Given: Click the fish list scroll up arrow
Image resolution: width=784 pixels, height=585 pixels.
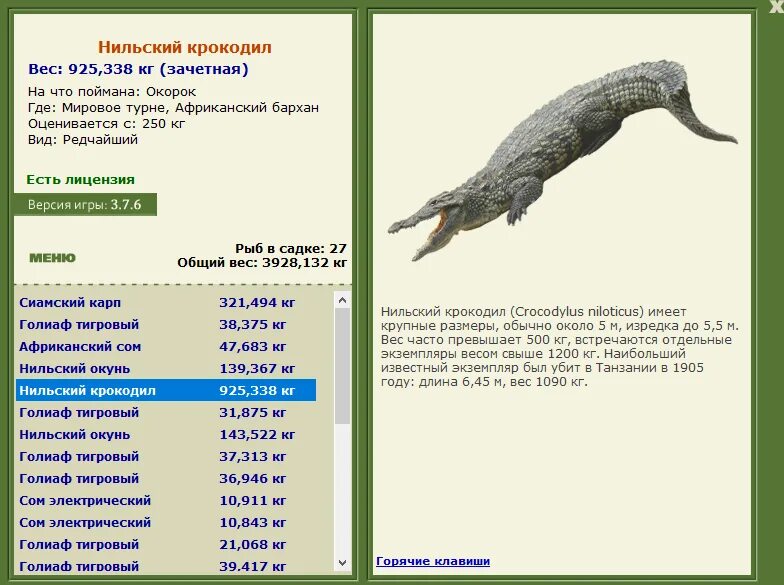Looking at the screenshot, I should pos(342,300).
